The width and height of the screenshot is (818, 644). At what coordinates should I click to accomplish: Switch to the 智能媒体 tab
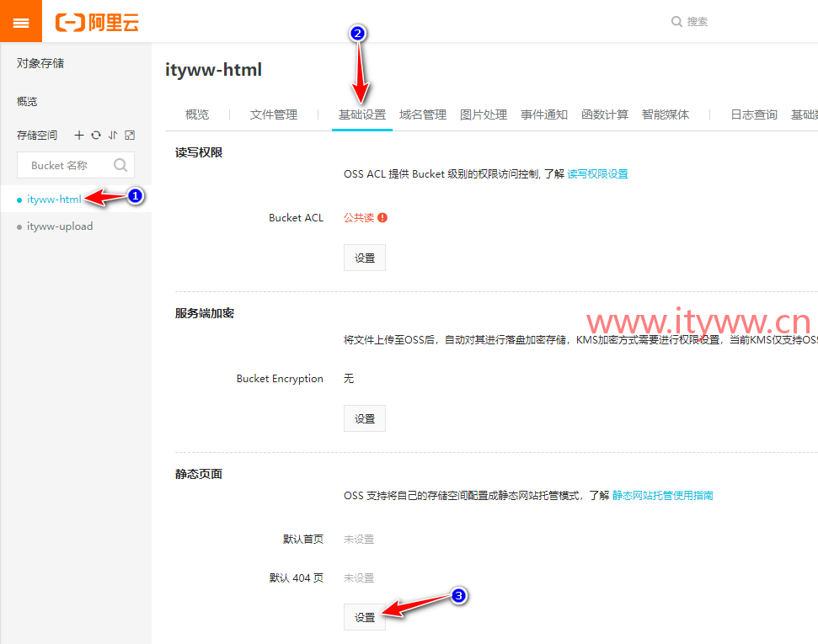(666, 114)
